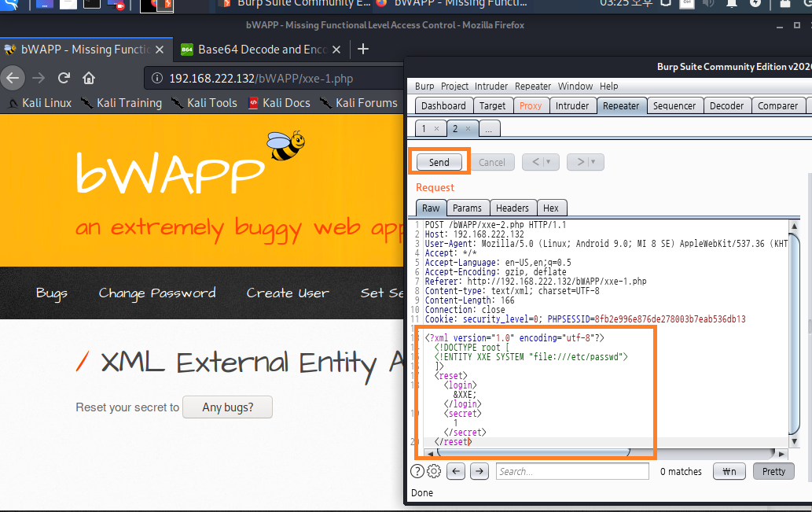Viewport: 812px width, 512px height.
Task: Switch to the Target tab
Action: 492,105
